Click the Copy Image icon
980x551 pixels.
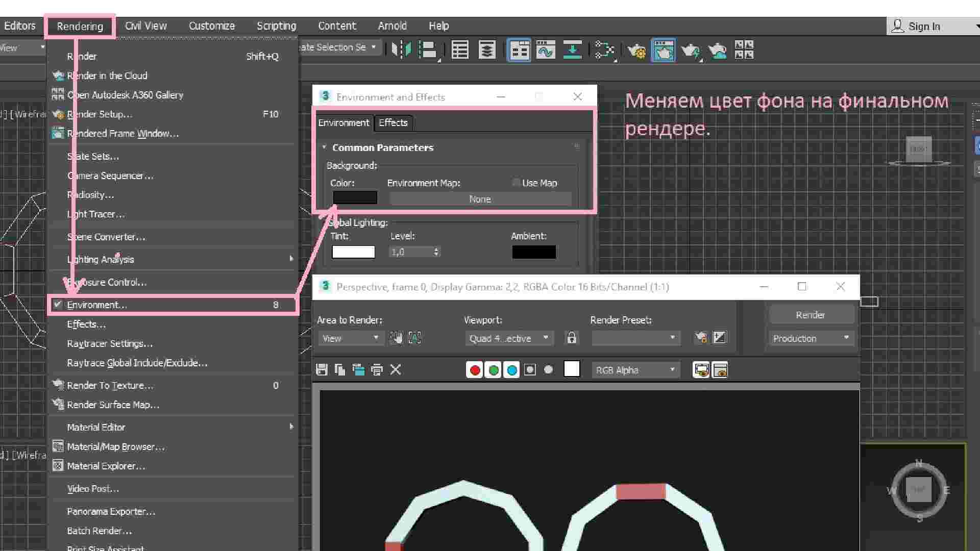coord(340,370)
